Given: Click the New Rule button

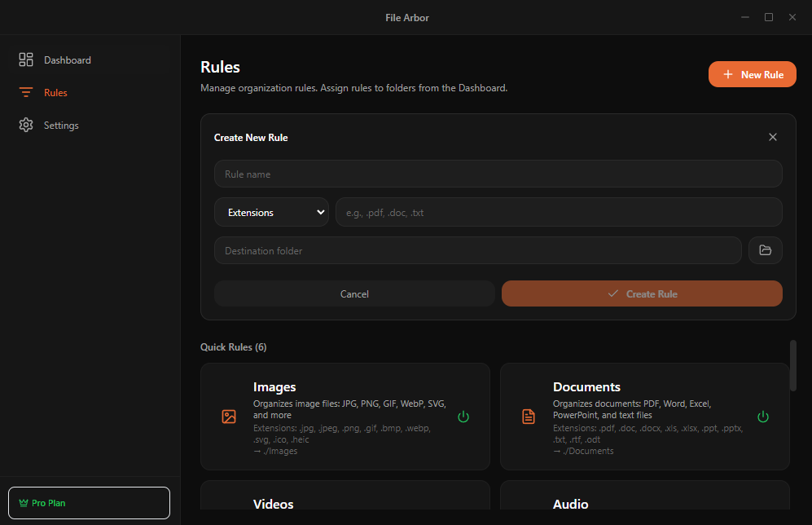Looking at the screenshot, I should click(752, 73).
